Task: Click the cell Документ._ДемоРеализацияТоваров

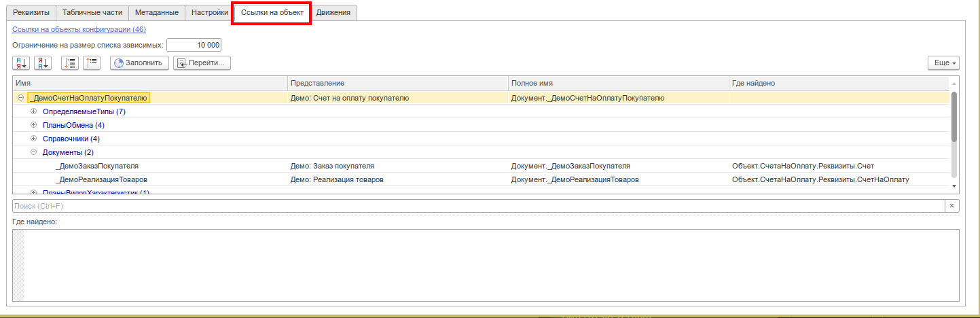Action: pyautogui.click(x=619, y=179)
